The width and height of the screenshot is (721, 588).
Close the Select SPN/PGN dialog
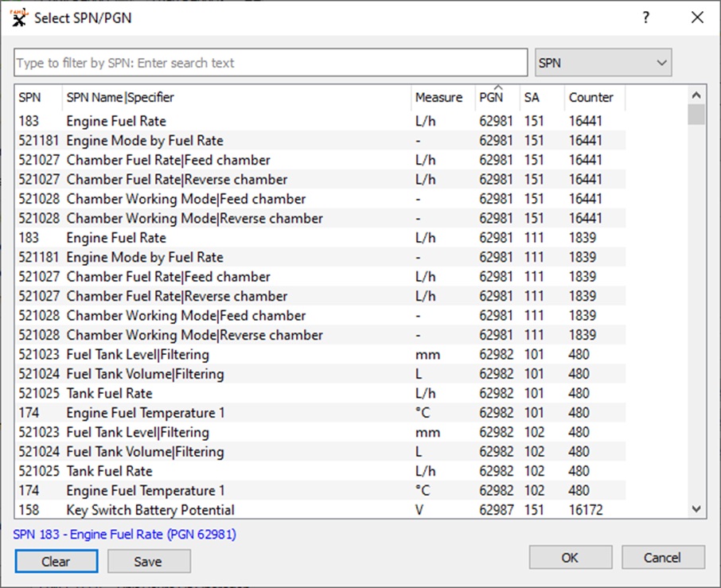[x=697, y=18]
